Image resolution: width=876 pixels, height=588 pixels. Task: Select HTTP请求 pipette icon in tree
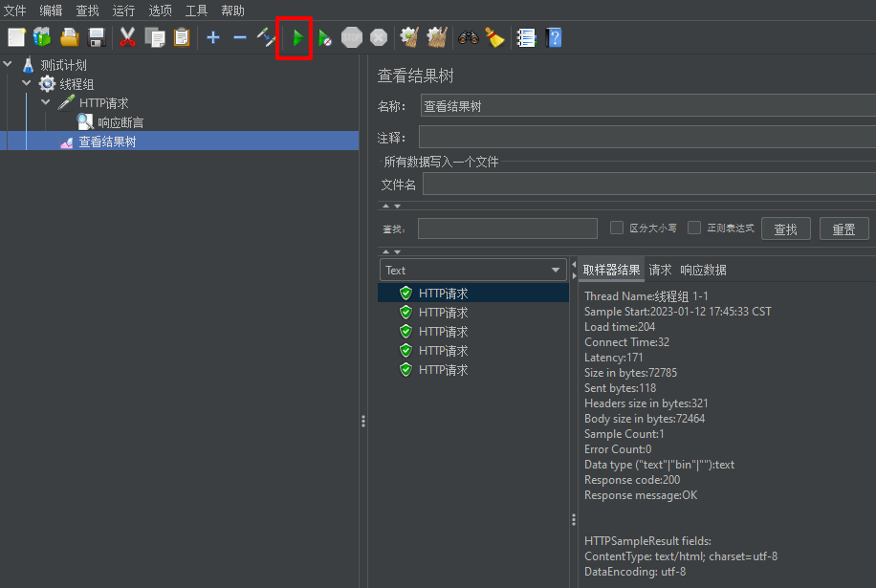tap(66, 102)
